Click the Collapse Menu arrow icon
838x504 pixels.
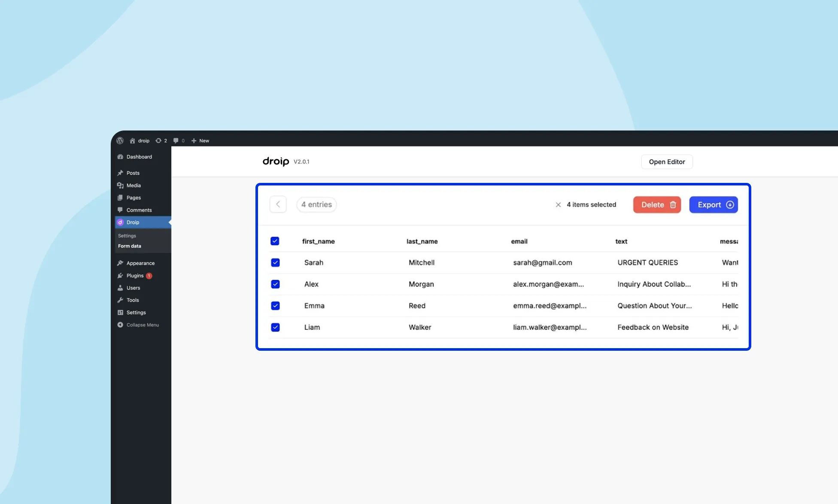tap(120, 325)
